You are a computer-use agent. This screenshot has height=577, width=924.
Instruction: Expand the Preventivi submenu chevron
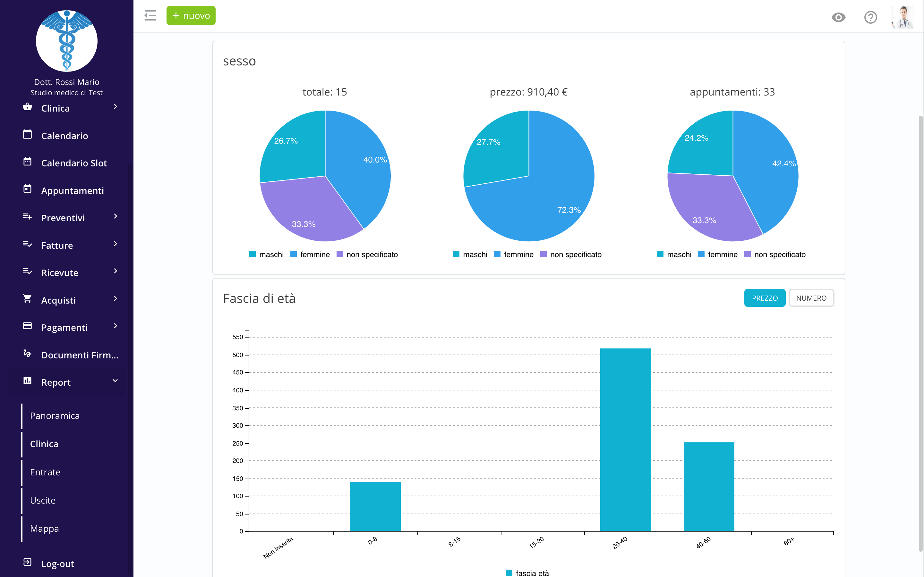[x=115, y=216]
